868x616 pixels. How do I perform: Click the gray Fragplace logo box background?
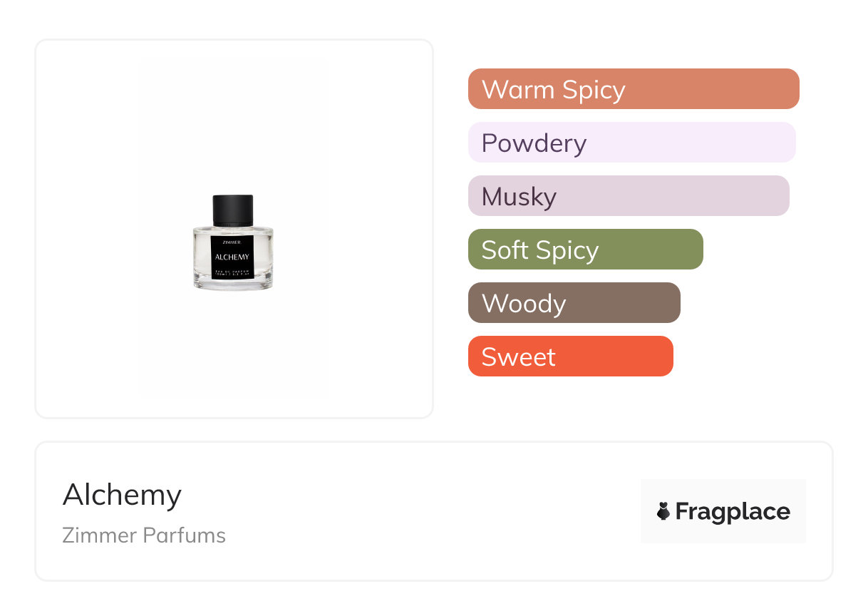(x=723, y=490)
